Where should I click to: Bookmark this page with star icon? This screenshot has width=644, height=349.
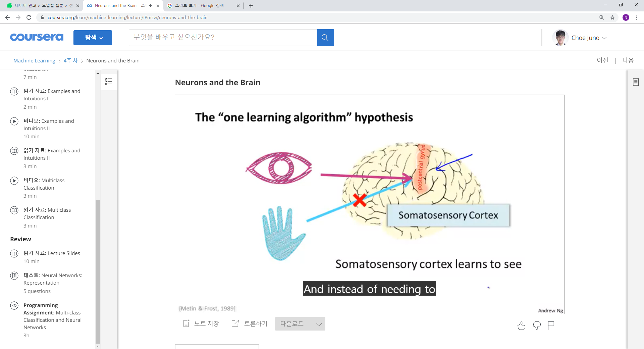[612, 17]
